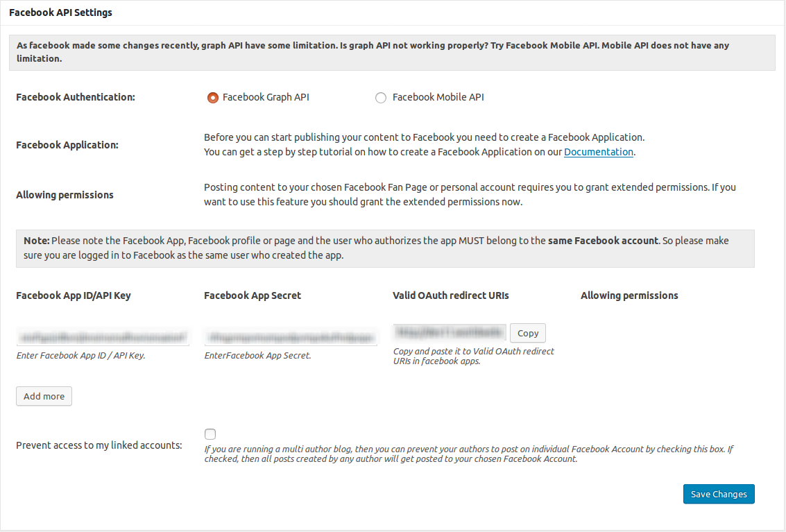Tick the Prevent access to linked accounts checkbox
Screen dimensions: 786x532
tap(210, 434)
